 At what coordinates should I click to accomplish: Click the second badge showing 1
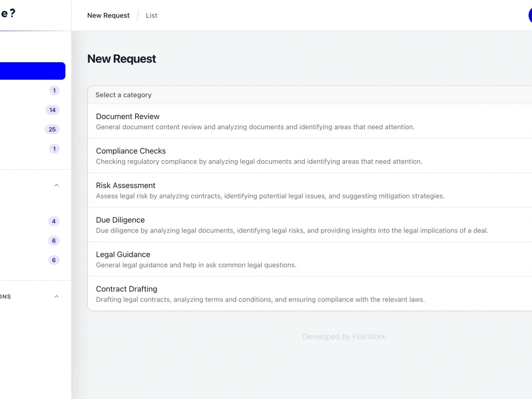(x=54, y=148)
